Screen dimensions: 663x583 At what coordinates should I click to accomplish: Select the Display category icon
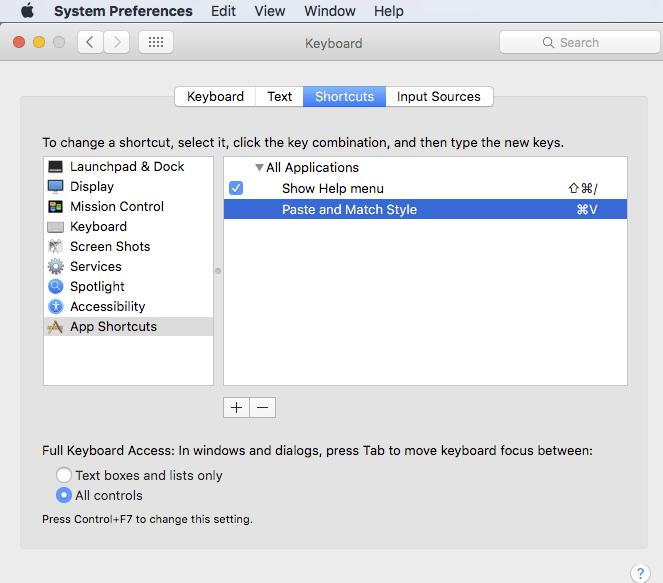coord(55,186)
